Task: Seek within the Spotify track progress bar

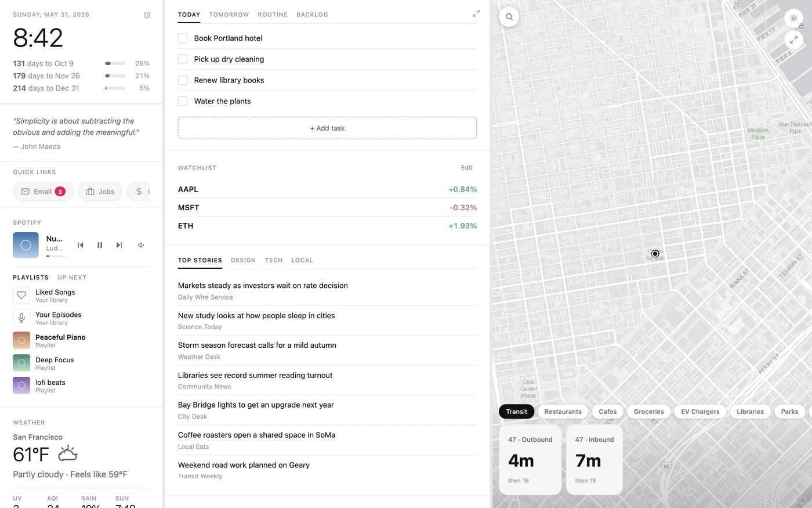Action: 56,256
